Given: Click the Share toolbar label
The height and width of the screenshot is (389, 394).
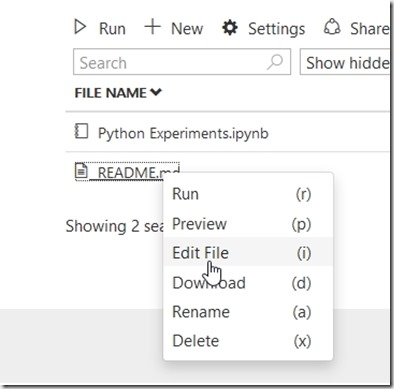Looking at the screenshot, I should [x=369, y=29].
